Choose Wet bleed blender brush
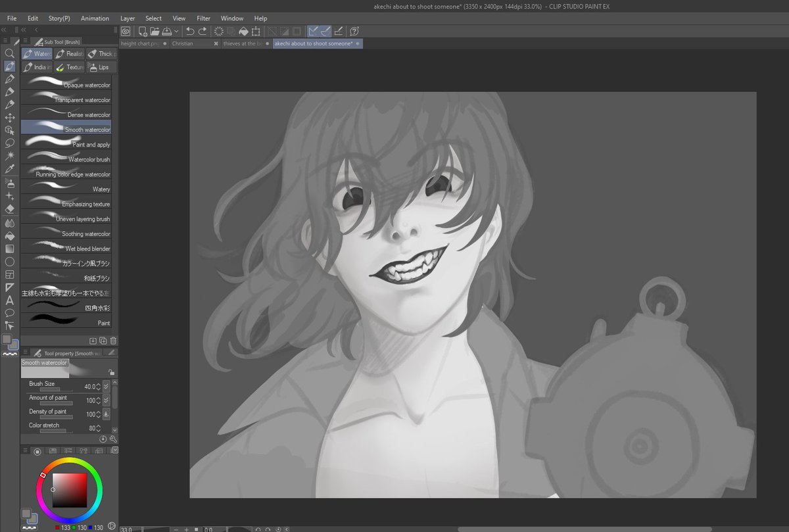The image size is (789, 532). click(x=66, y=246)
